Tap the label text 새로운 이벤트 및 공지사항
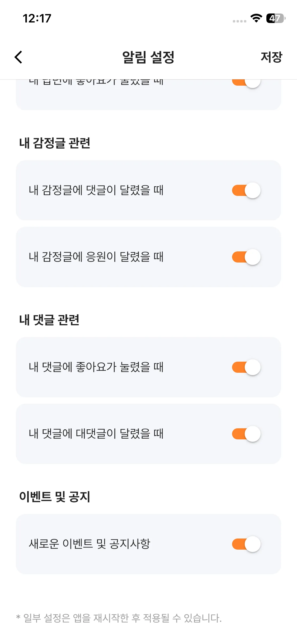This screenshot has width=297, height=644. click(x=89, y=544)
